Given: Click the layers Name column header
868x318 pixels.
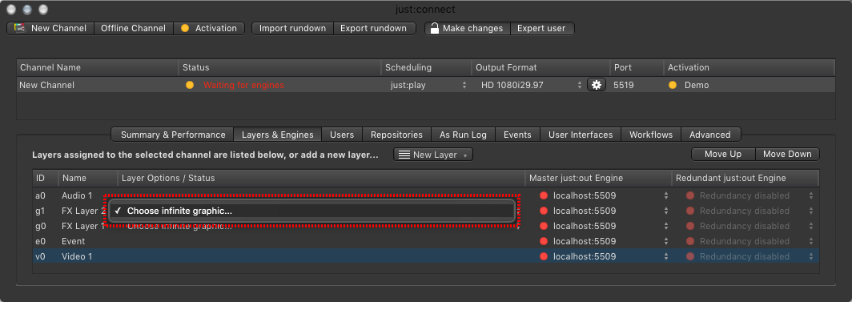Looking at the screenshot, I should point(88,178).
